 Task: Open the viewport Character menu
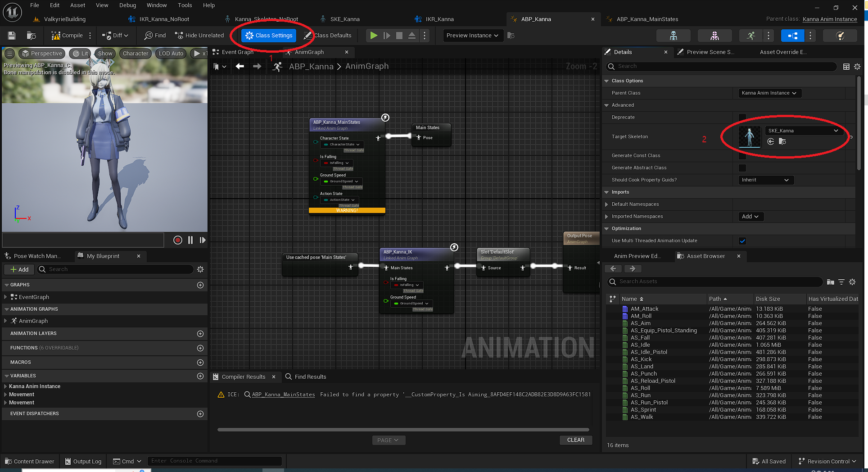pyautogui.click(x=135, y=54)
